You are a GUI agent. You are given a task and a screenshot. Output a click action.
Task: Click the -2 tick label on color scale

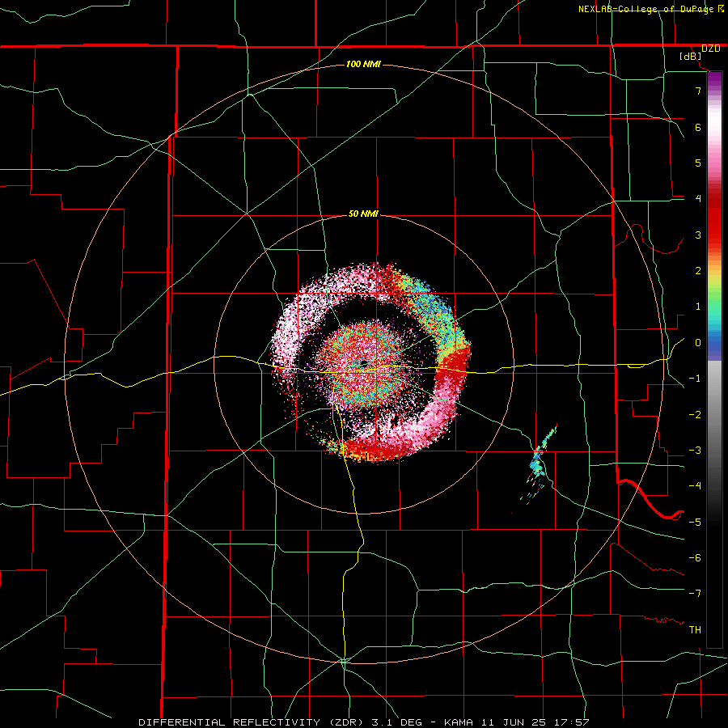pyautogui.click(x=695, y=415)
